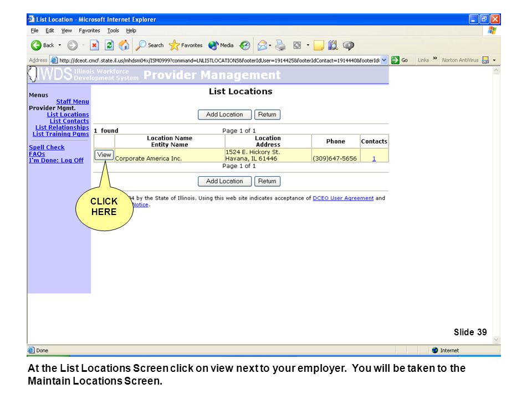Go to the Home page icon
Image resolution: width=532 pixels, height=399 pixels.
click(124, 45)
